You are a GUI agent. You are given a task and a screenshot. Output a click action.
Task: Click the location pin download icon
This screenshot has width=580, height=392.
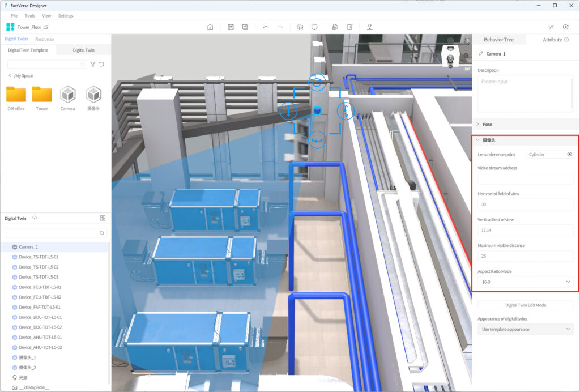coord(369,27)
